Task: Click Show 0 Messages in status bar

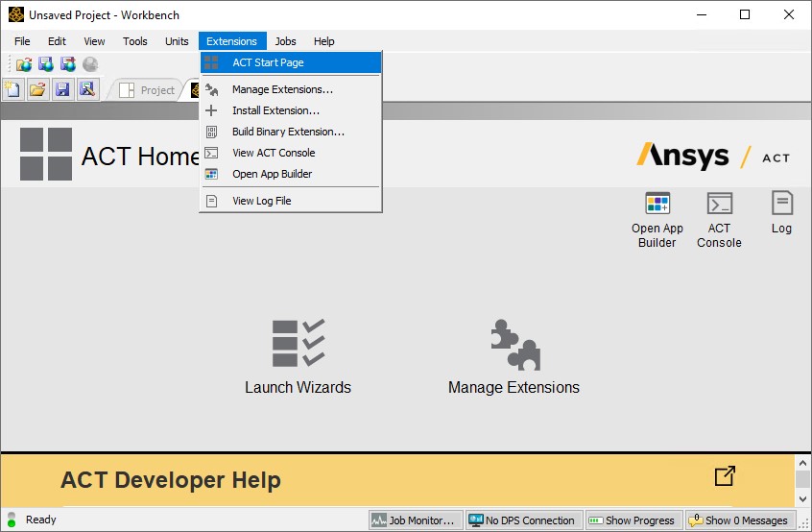Action: tap(740, 520)
